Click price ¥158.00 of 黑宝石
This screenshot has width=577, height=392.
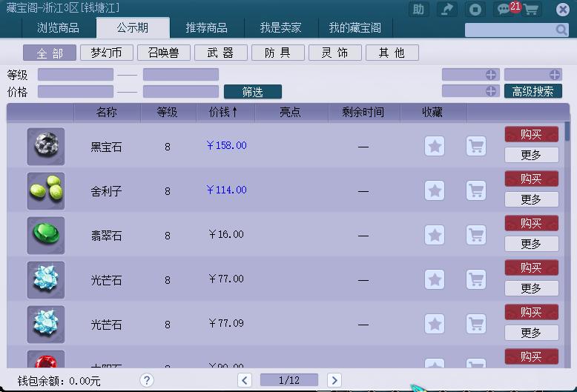(x=226, y=146)
